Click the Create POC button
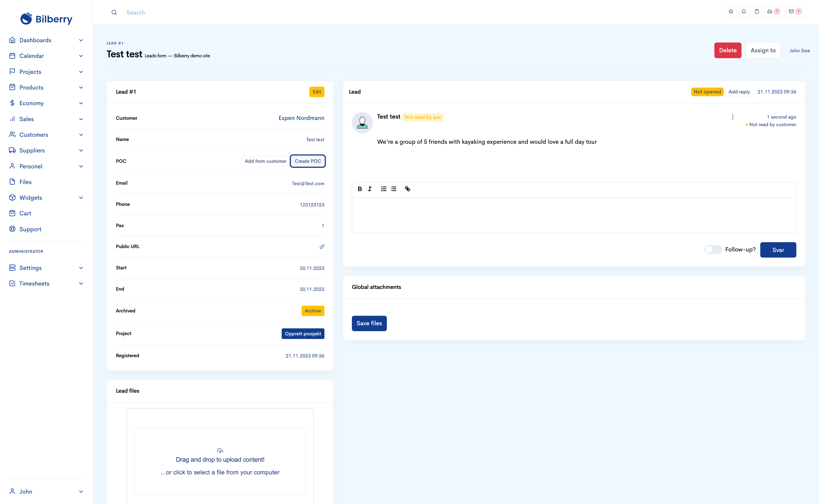 307,161
